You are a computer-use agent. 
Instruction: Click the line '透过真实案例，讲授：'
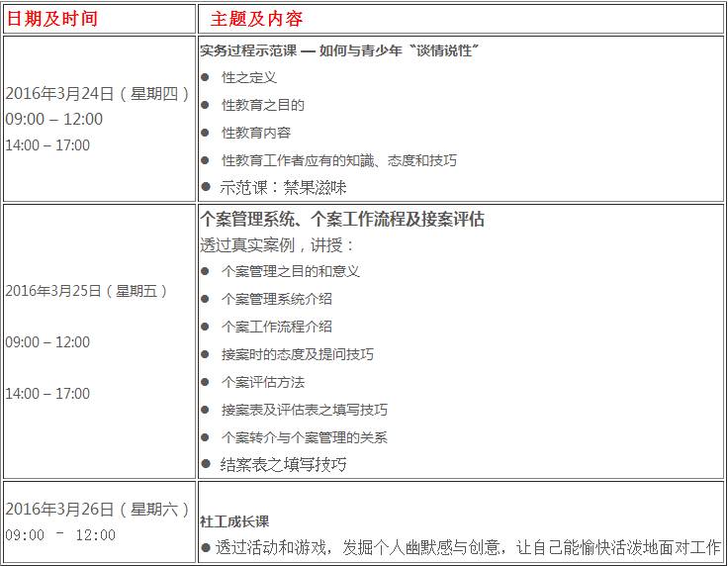click(277, 245)
